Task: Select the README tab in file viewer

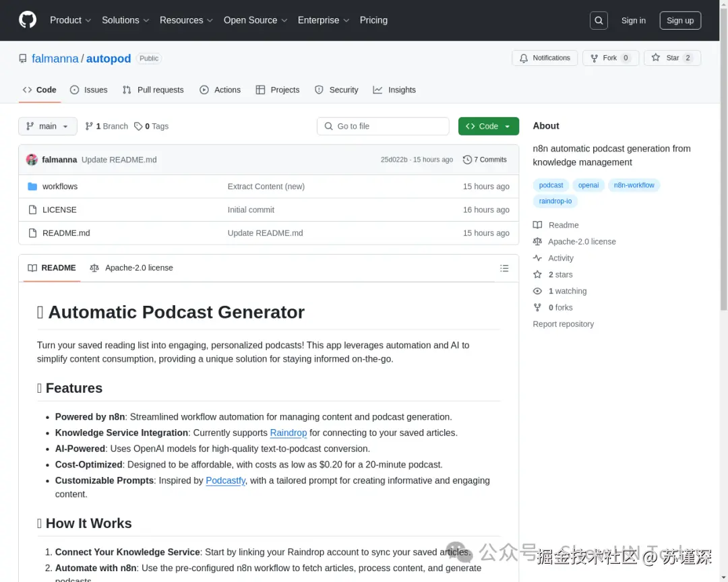Action: [x=52, y=268]
